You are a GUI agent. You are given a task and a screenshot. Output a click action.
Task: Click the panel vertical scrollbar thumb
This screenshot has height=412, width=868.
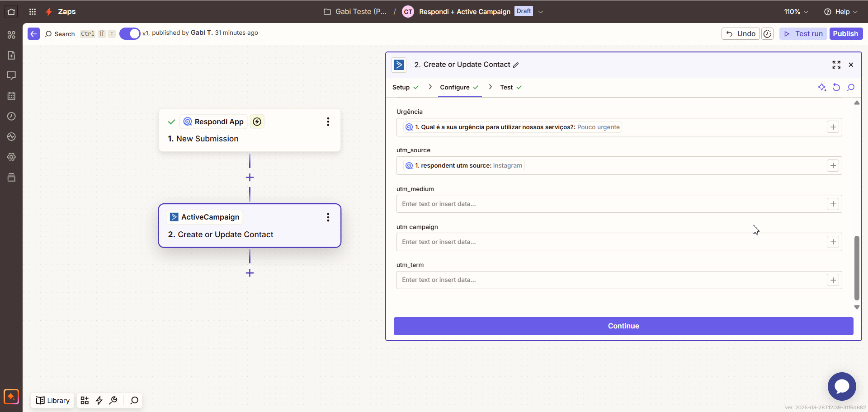point(857,268)
